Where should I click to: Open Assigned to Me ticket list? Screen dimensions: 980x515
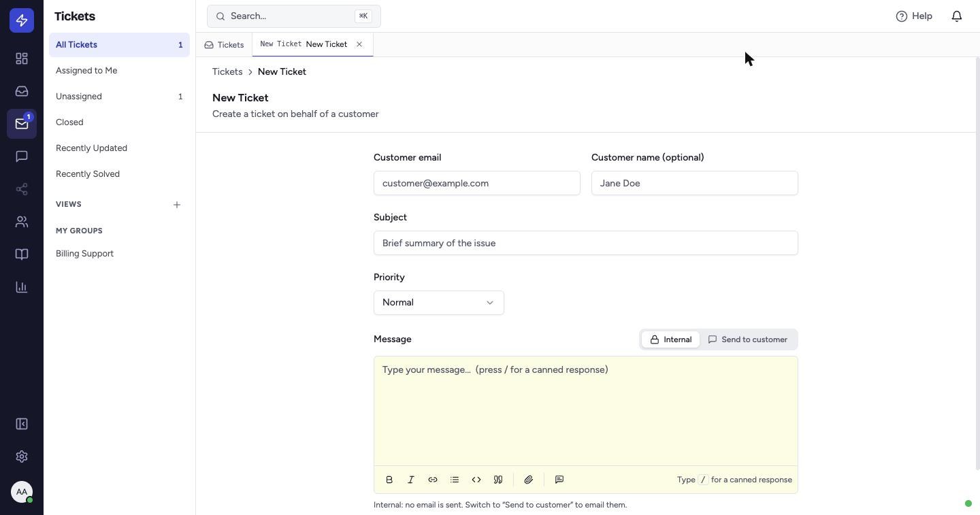point(119,71)
